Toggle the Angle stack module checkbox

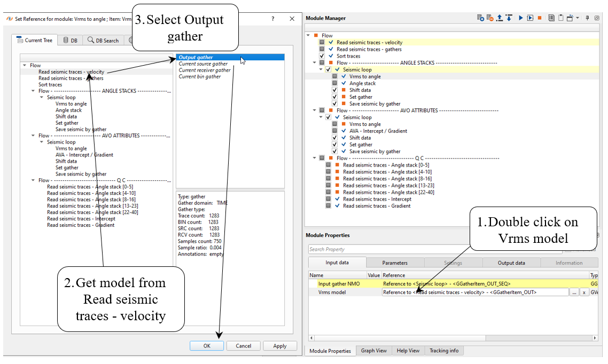(x=335, y=83)
